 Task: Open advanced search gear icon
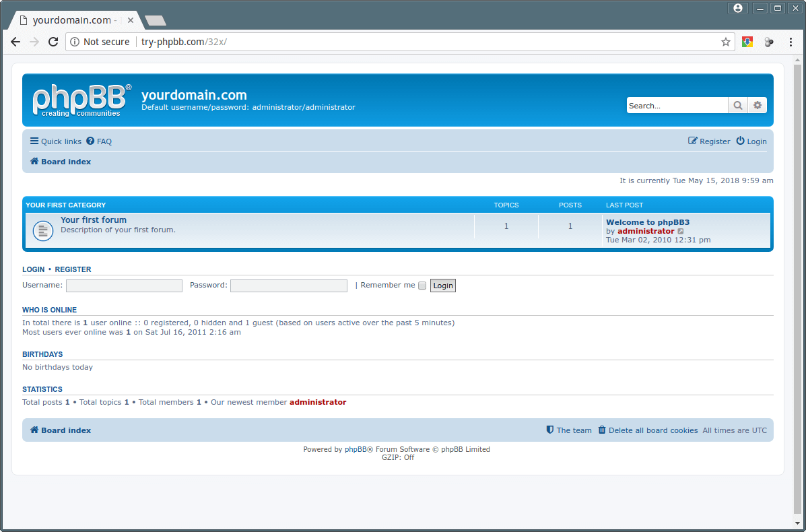click(758, 106)
